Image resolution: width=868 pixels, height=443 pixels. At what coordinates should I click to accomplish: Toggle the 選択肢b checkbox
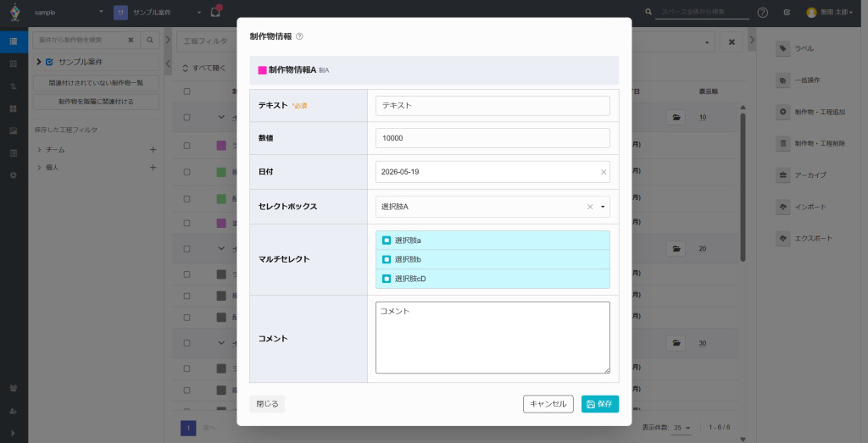pos(387,259)
